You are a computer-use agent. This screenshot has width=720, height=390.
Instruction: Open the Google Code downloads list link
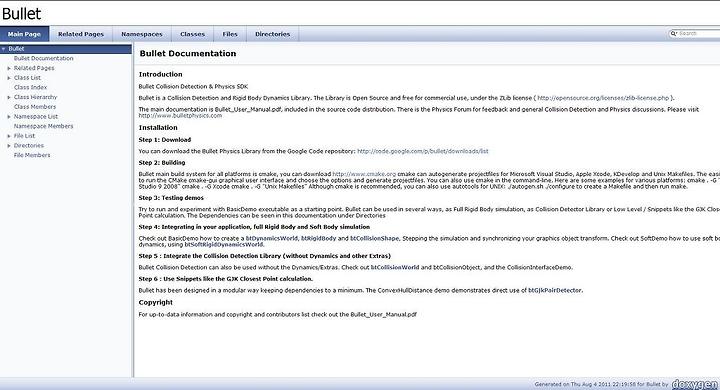tap(423, 151)
